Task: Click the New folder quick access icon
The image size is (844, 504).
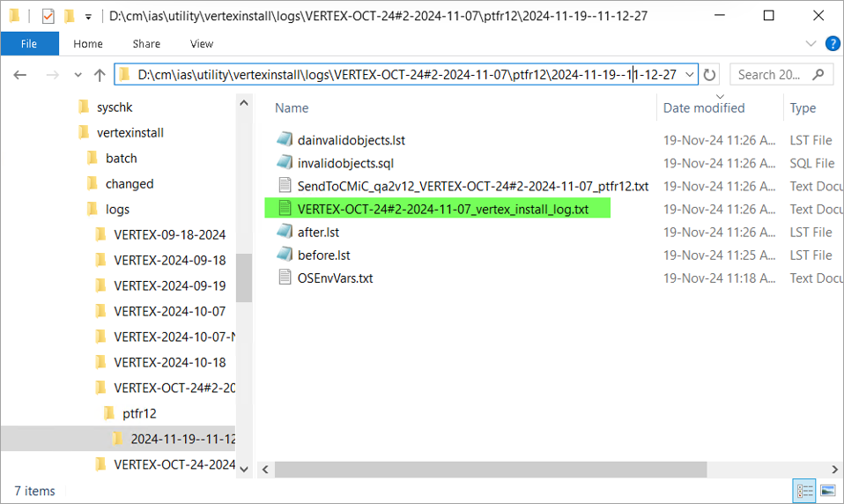Action: click(x=69, y=16)
